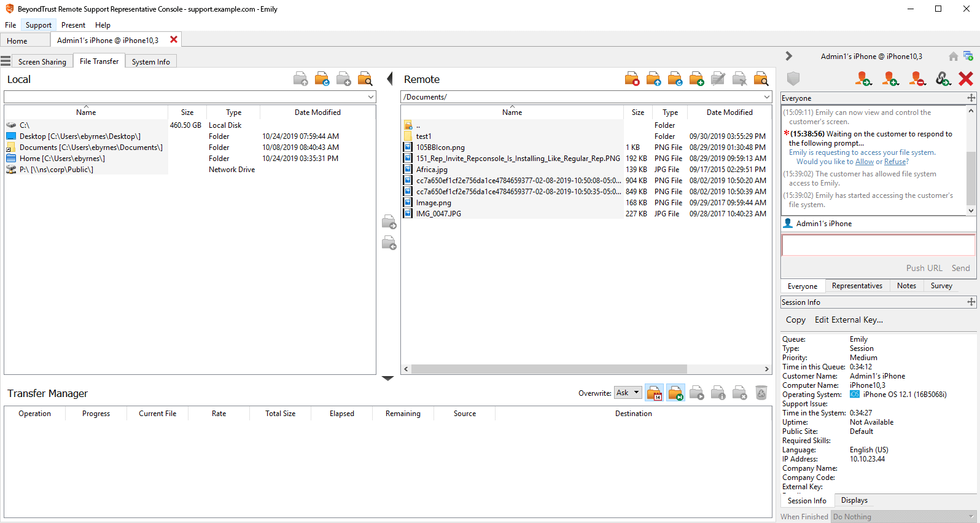Click the remove member user icon

click(x=917, y=79)
